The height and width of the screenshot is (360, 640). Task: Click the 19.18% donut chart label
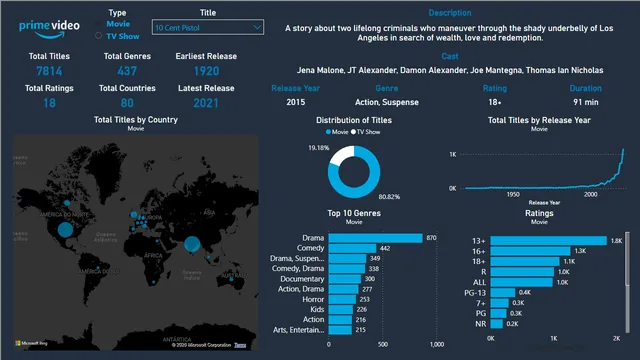click(318, 148)
